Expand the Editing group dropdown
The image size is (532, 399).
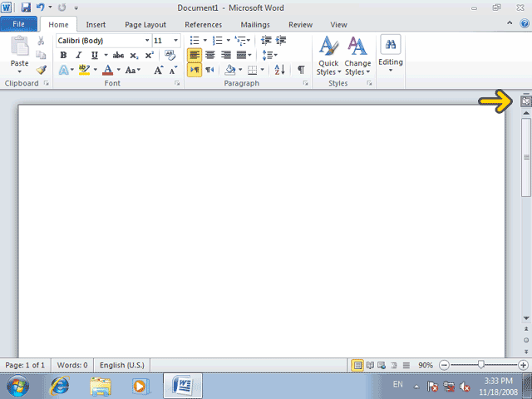click(x=391, y=70)
